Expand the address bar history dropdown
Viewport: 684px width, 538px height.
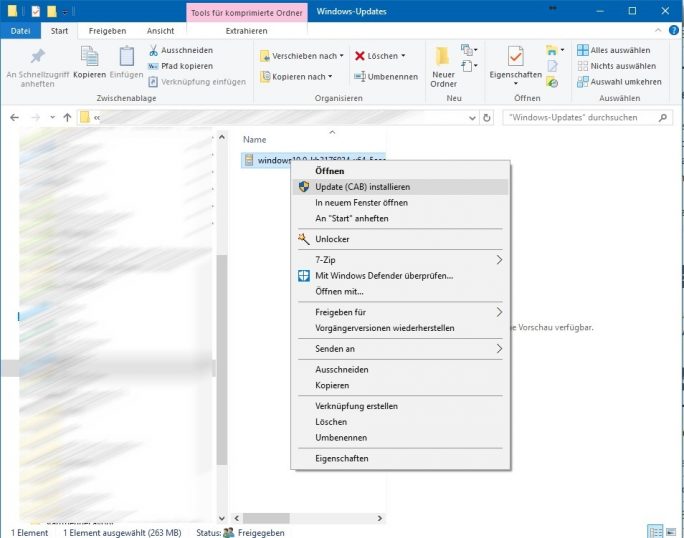[472, 118]
